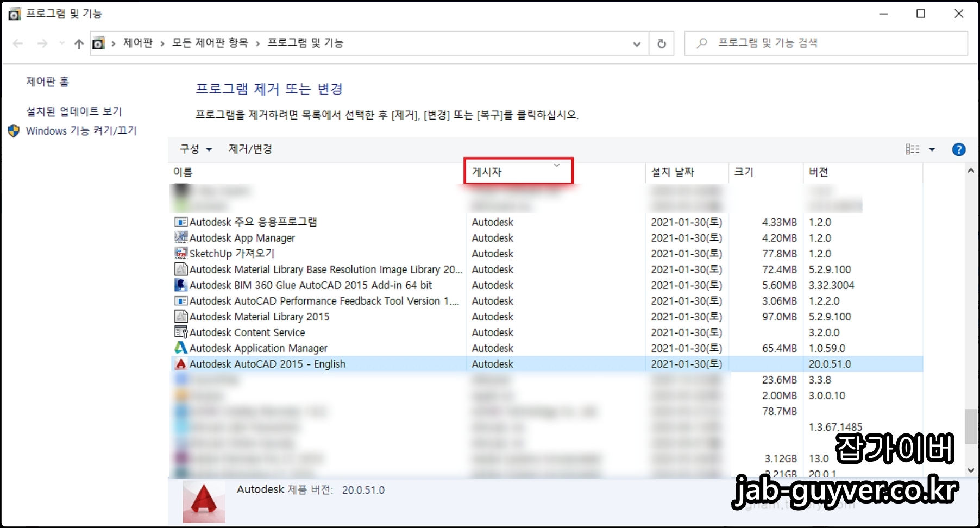The width and height of the screenshot is (980, 528).
Task: Go forward using the forward arrow
Action: pos(42,43)
